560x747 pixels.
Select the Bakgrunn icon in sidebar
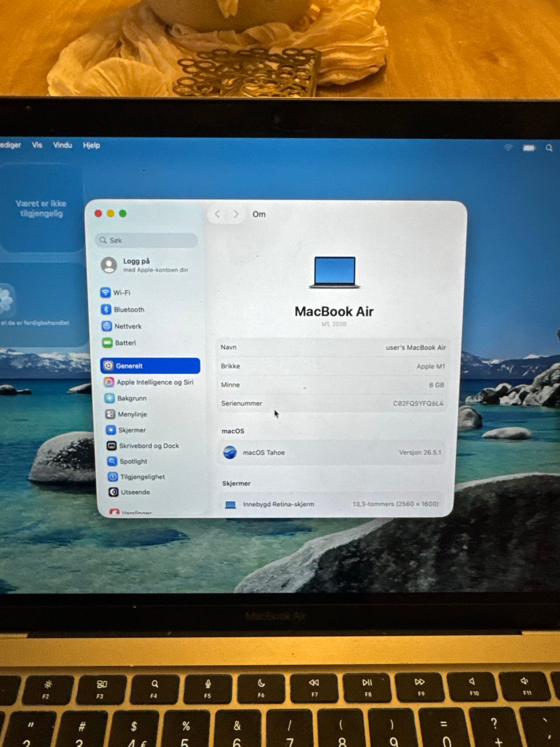[110, 398]
